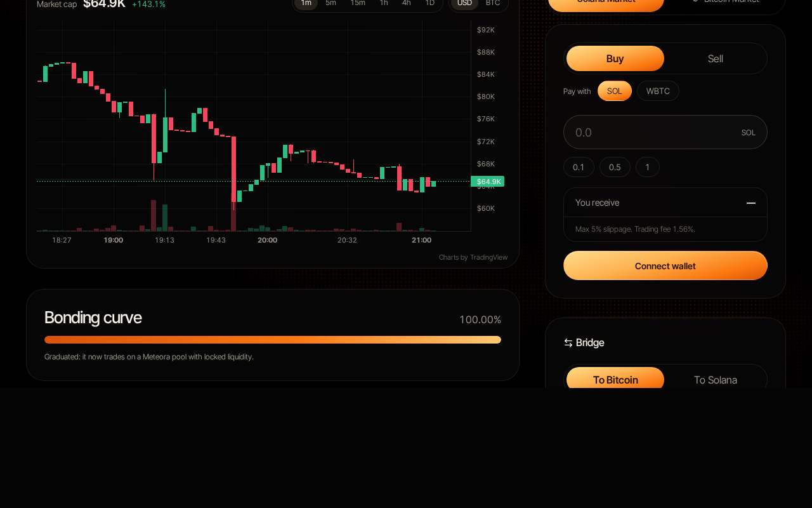Click the 100.00% bonding curve value
The width and height of the screenshot is (812, 508).
click(480, 319)
